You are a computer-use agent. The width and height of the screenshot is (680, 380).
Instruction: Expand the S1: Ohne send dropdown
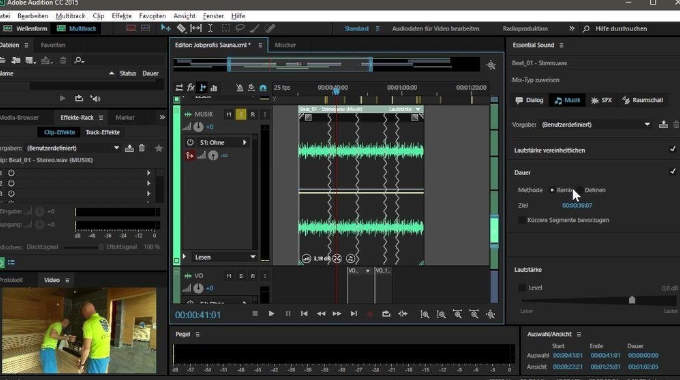245,142
